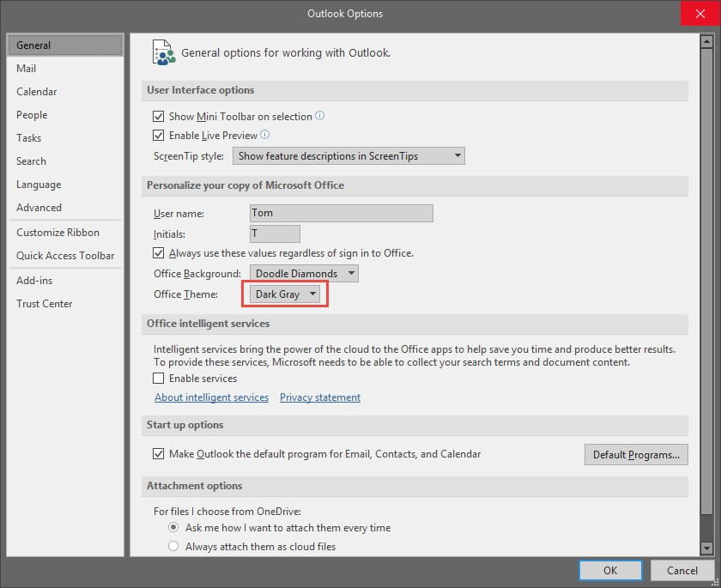The width and height of the screenshot is (721, 588).
Task: Click the User name field
Action: pyautogui.click(x=342, y=214)
